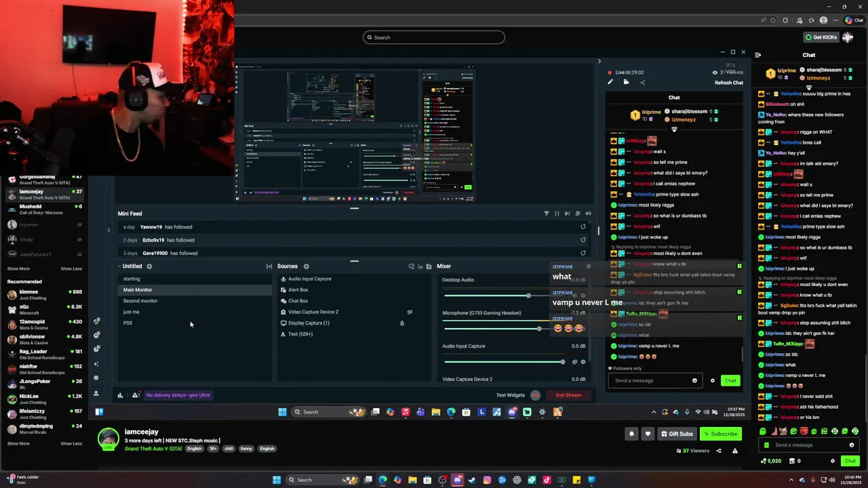Screen dimensions: 868x488
Task: Open chat settings gear in Streamlabs chat
Action: [x=712, y=380]
